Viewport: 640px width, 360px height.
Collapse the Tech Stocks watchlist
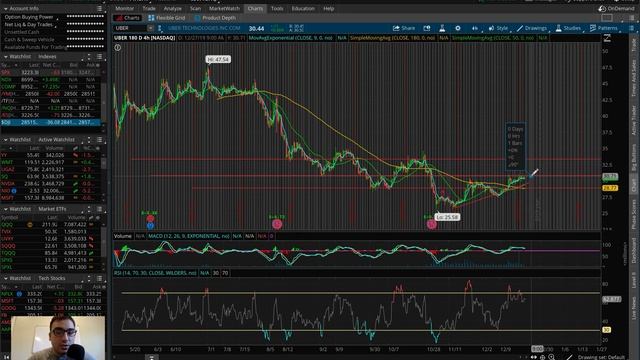coord(6,278)
